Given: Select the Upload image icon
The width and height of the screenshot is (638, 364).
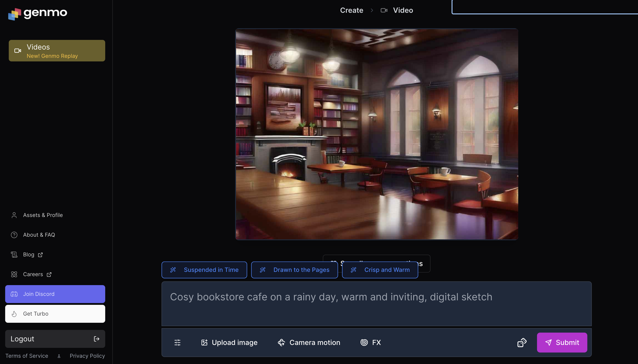Looking at the screenshot, I should 204,342.
